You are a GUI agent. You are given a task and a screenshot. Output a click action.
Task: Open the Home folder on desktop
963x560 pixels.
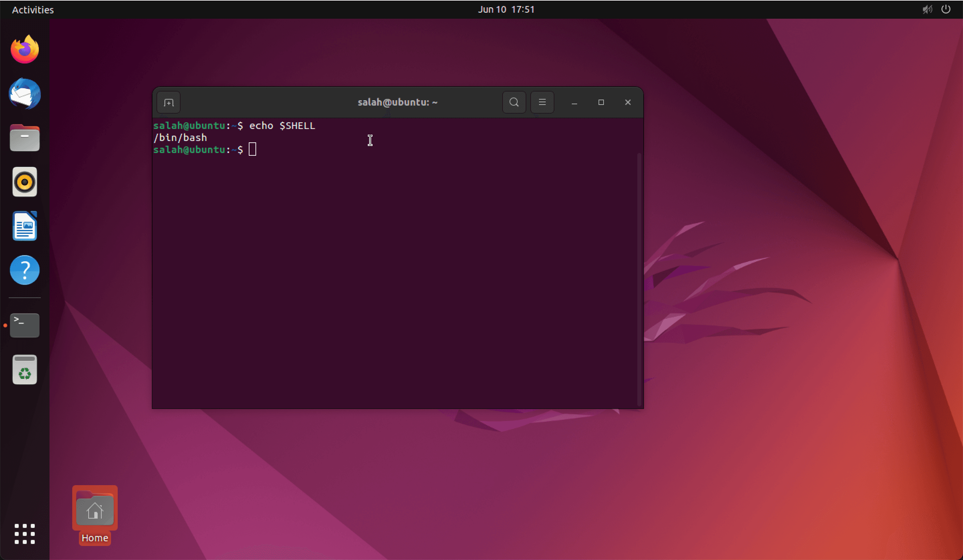[95, 510]
